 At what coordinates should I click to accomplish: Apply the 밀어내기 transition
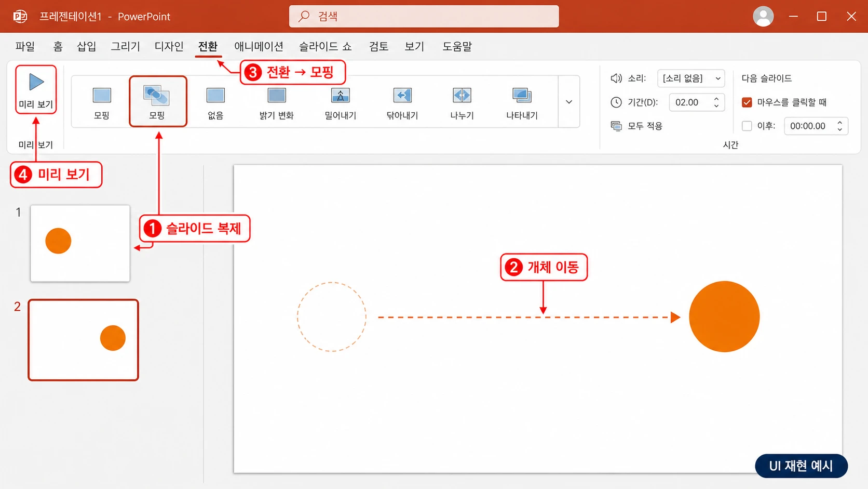point(341,103)
